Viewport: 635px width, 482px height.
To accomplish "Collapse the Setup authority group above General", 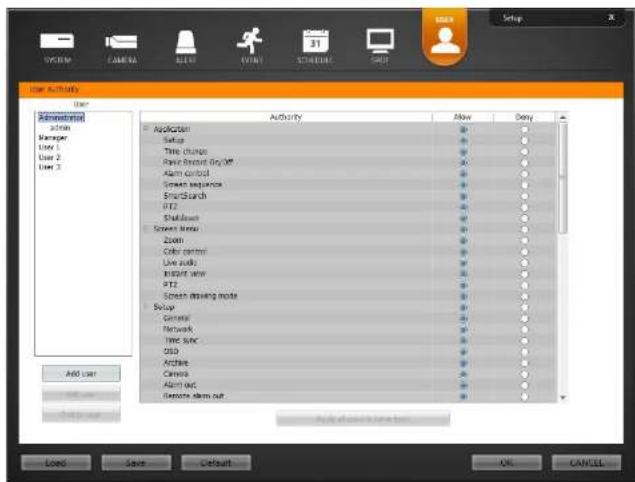I will click(146, 307).
